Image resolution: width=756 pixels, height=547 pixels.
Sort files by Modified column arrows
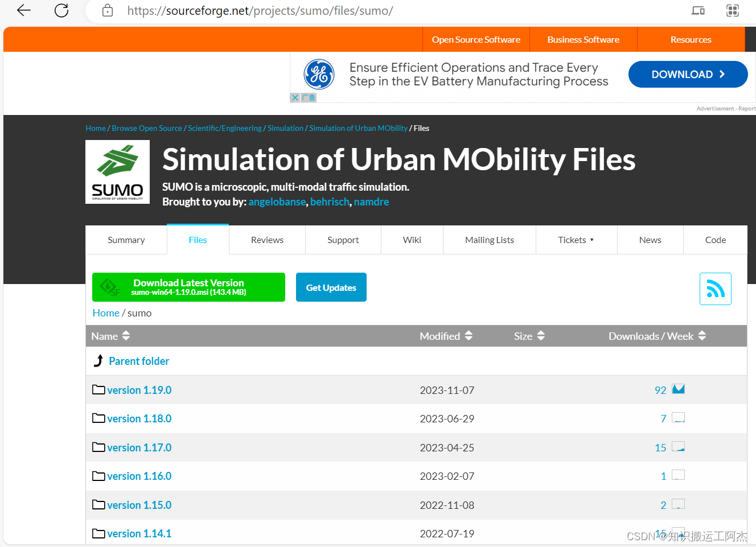pyautogui.click(x=469, y=336)
